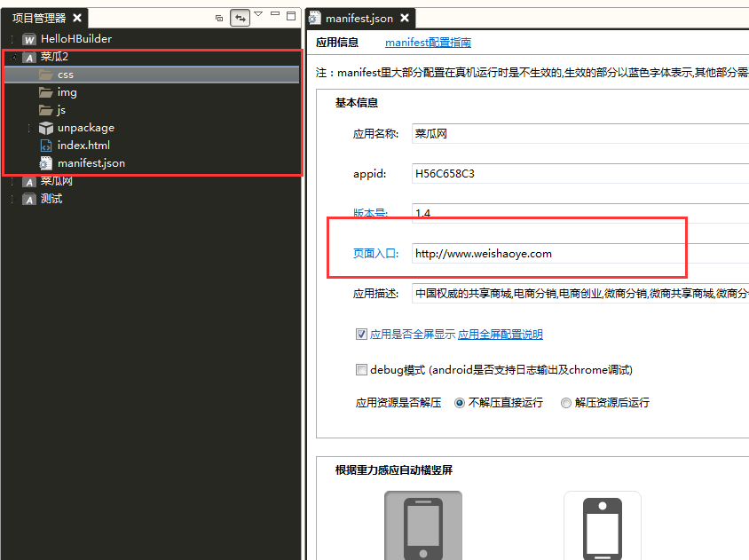Image resolution: width=749 pixels, height=560 pixels.
Task: Maximize the project manager panel
Action: click(x=291, y=16)
